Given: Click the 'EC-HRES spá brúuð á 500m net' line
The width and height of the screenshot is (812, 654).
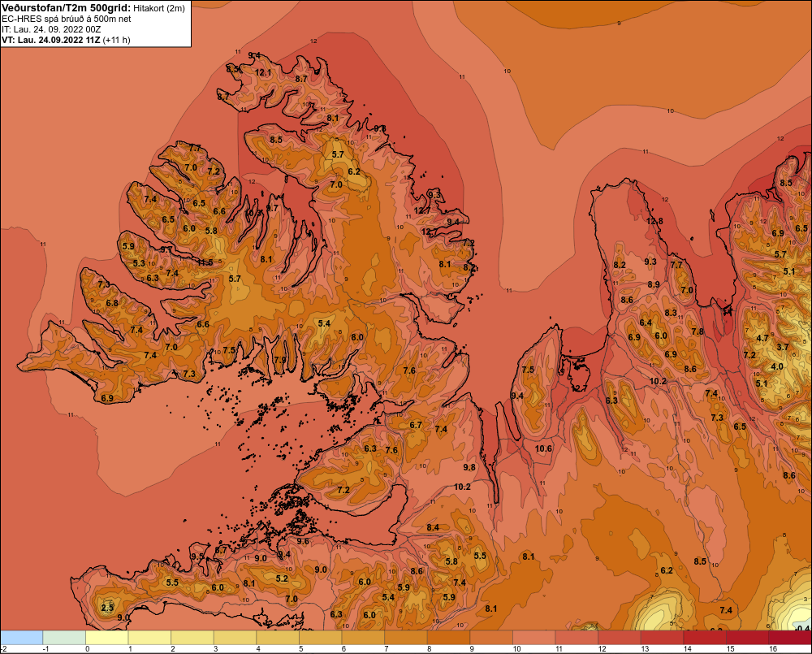Looking at the screenshot, I should point(67,19).
